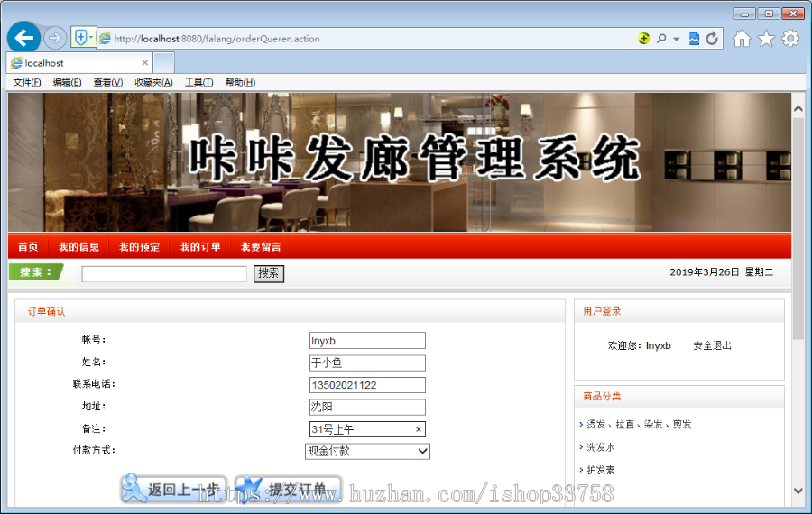The image size is (812, 514).
Task: Click the 商品分类 panel heading
Action: pyautogui.click(x=602, y=397)
